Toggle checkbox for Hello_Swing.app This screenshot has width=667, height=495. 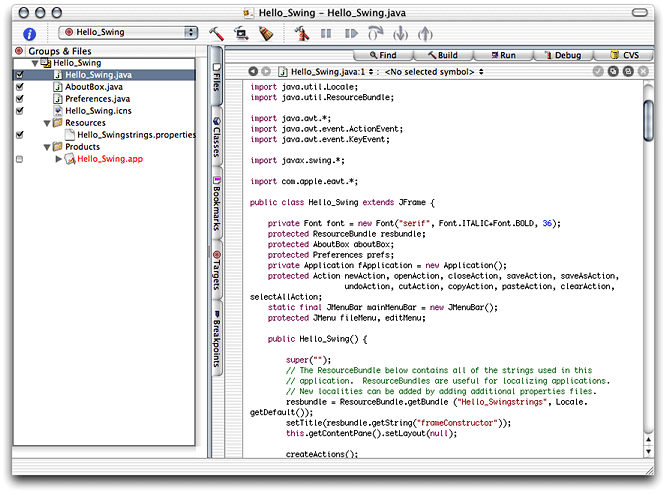coord(19,159)
